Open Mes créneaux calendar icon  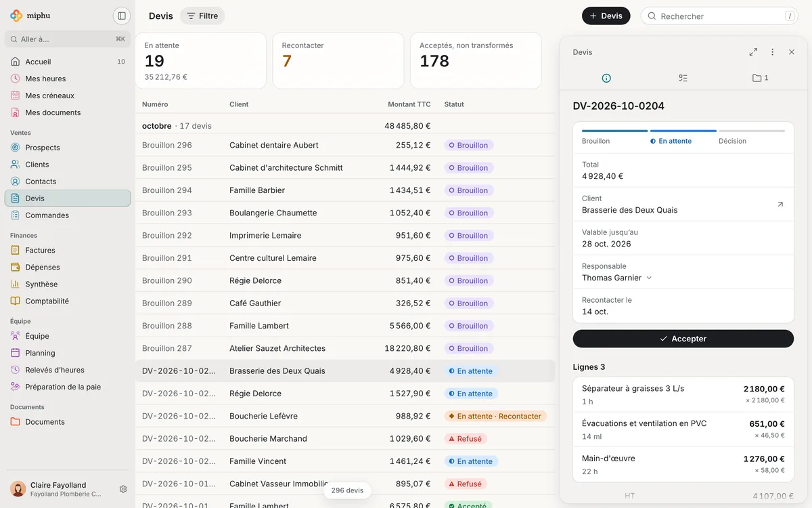[x=16, y=96]
